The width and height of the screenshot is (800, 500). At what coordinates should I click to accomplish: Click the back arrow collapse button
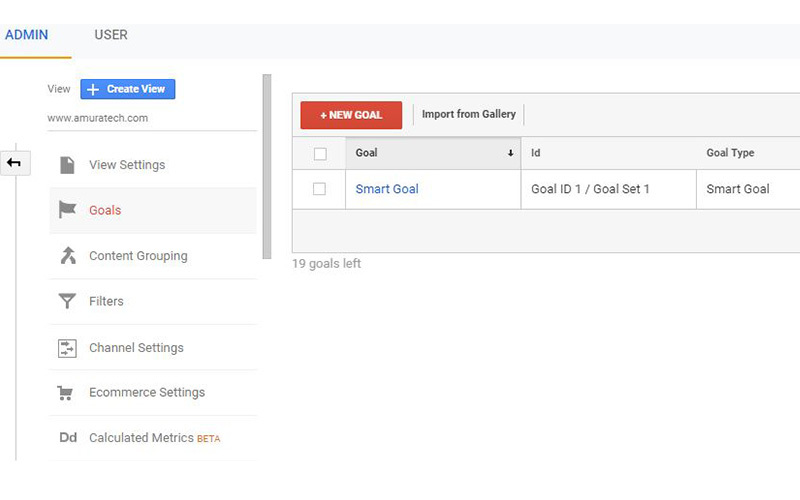(15, 163)
